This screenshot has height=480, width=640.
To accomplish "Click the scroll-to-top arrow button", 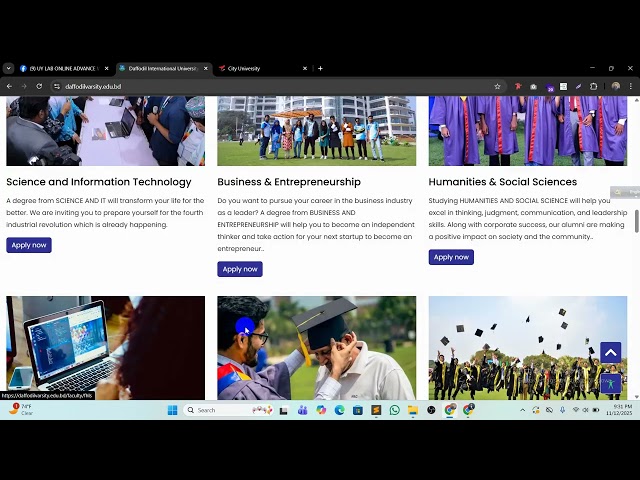I will tap(611, 353).
